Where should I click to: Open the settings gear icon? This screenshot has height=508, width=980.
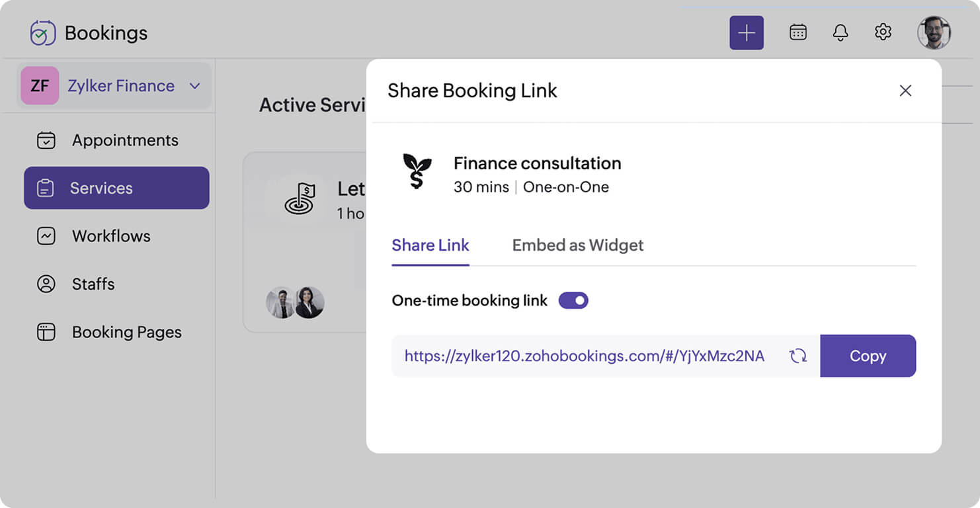[883, 31]
